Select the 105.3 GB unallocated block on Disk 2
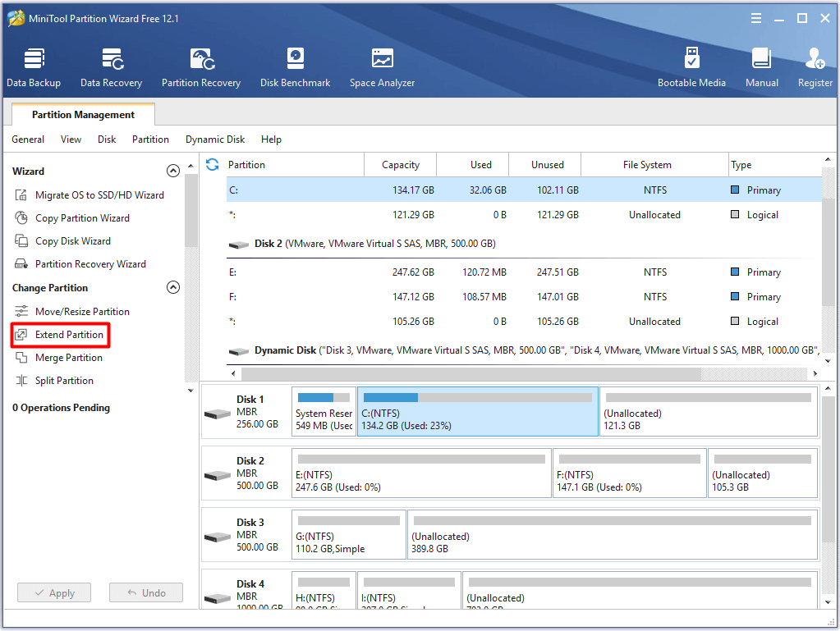Screen dimensions: 840x631 (x=763, y=473)
